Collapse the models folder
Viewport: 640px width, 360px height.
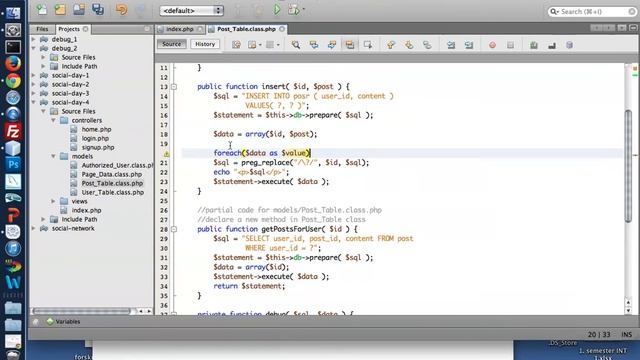(53, 156)
